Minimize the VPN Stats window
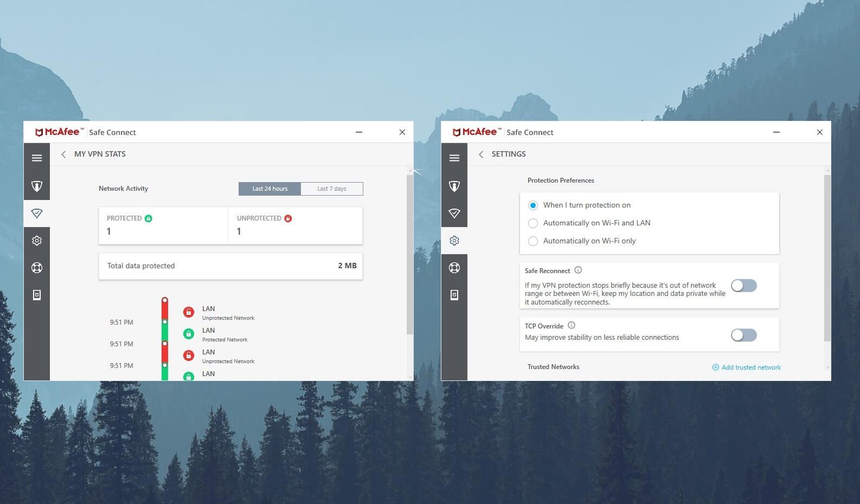 [359, 132]
